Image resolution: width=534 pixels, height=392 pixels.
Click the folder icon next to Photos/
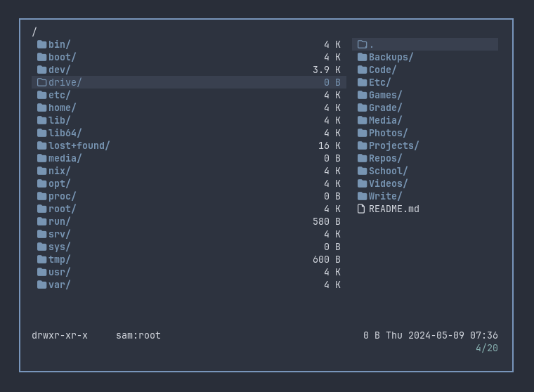362,133
